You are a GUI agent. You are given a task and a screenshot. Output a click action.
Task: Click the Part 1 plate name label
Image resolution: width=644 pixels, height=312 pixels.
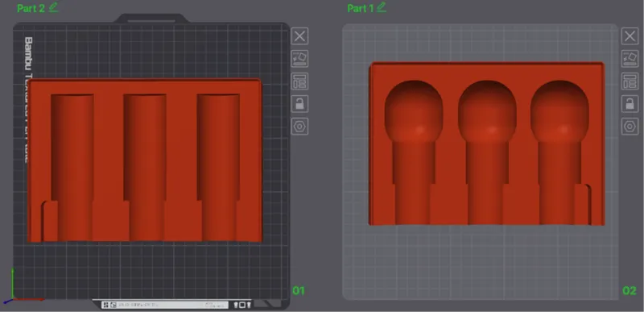click(360, 8)
